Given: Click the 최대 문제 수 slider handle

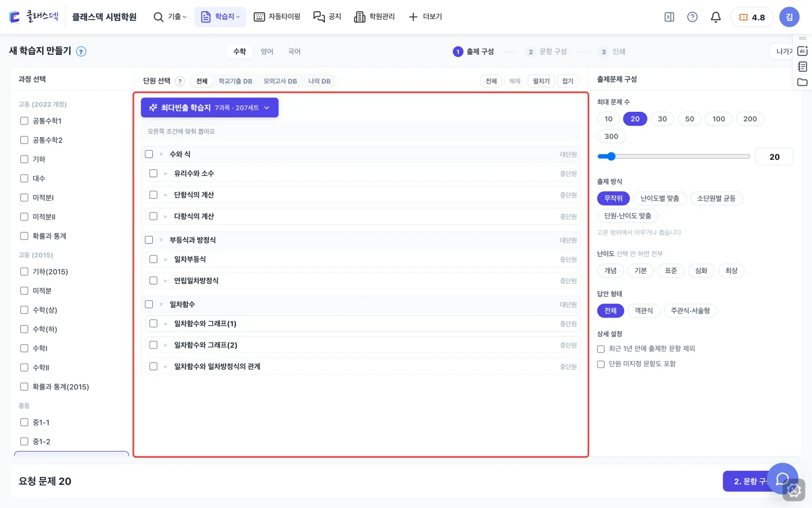Looking at the screenshot, I should coord(611,156).
